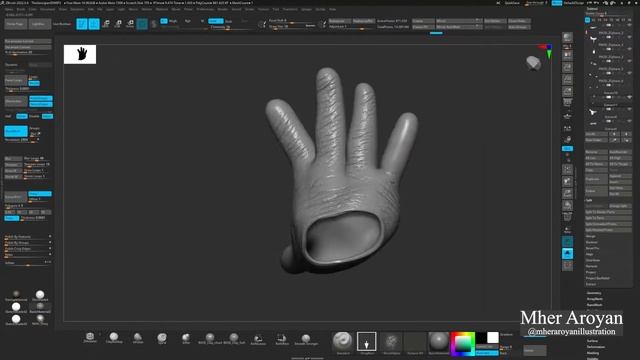
Task: Open the alpha thumbnail picker
Action: pos(391,342)
